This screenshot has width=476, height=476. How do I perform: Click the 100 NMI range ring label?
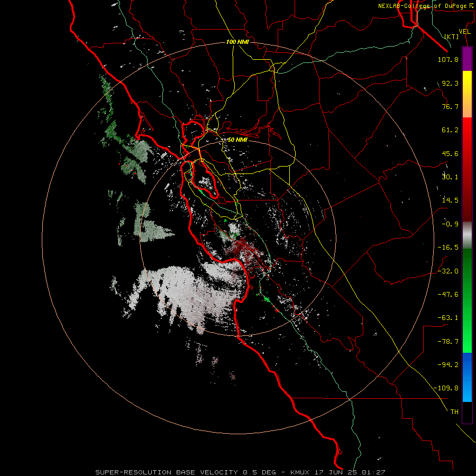pyautogui.click(x=237, y=42)
